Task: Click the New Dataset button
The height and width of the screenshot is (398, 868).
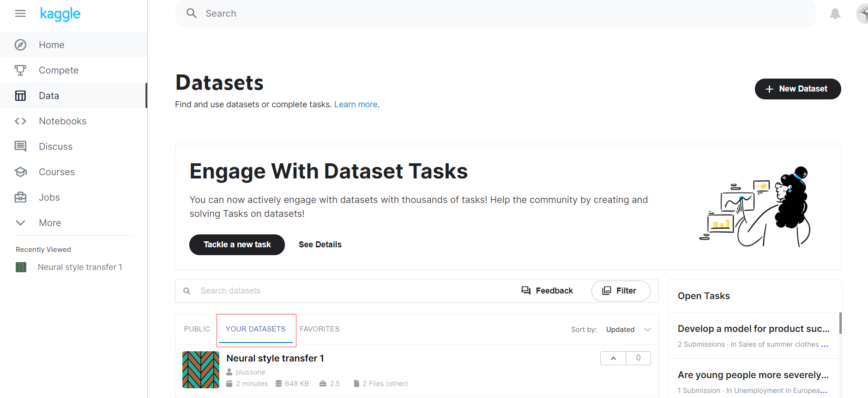Action: [x=797, y=89]
